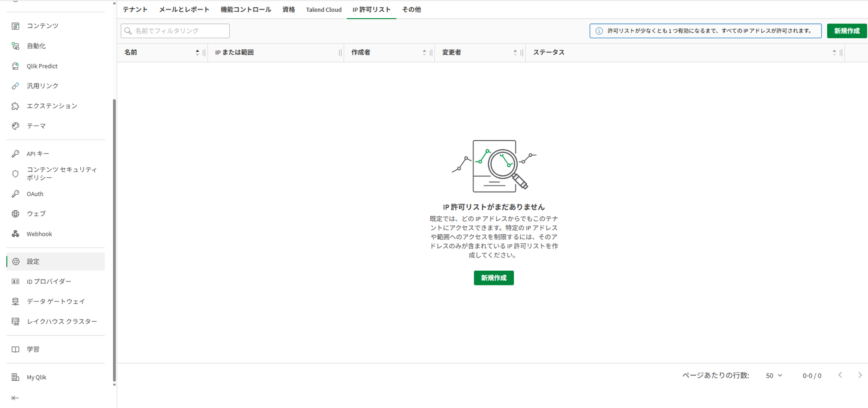Click the sidebar vertical scrollbar
Screen dimensions: 868x408
pyautogui.click(x=114, y=239)
